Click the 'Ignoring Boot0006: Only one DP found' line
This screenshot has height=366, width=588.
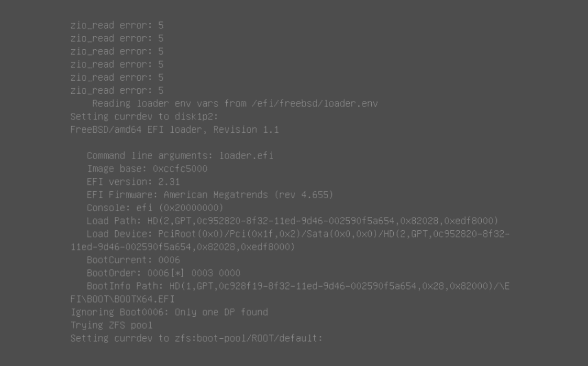[169, 312]
